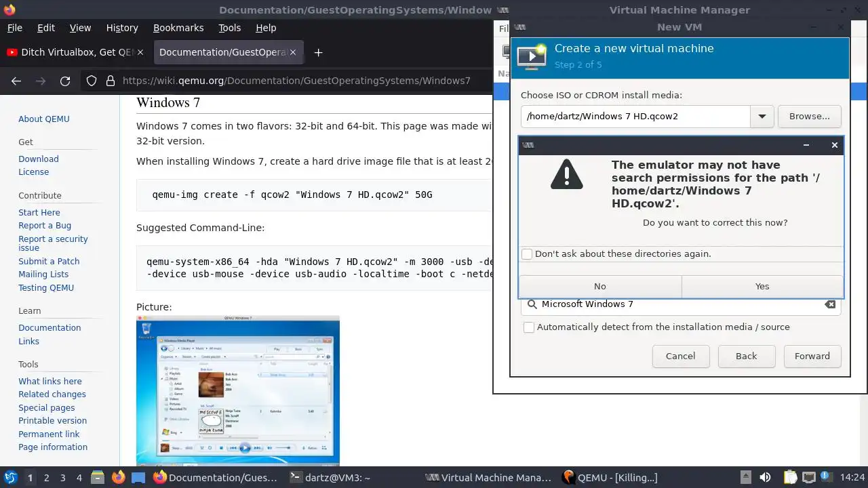The image size is (868, 488).
Task: Launch Firefox from taskbar quick launcher
Action: click(118, 477)
